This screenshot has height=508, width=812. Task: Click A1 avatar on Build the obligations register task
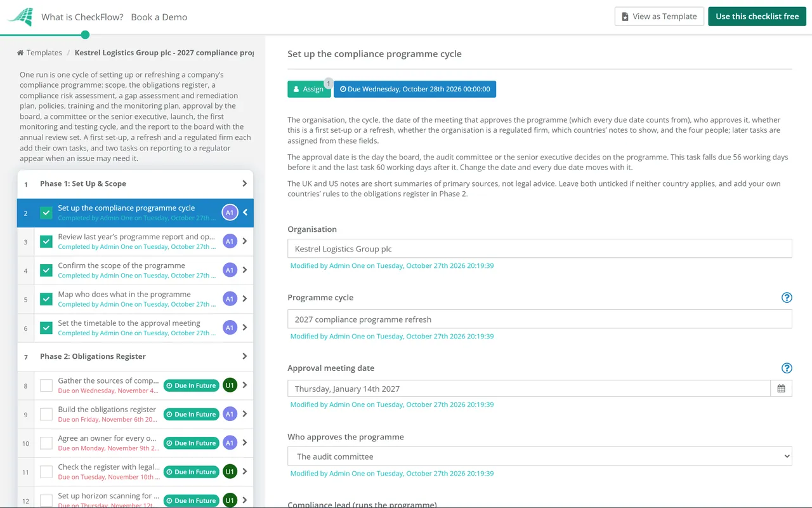point(230,414)
